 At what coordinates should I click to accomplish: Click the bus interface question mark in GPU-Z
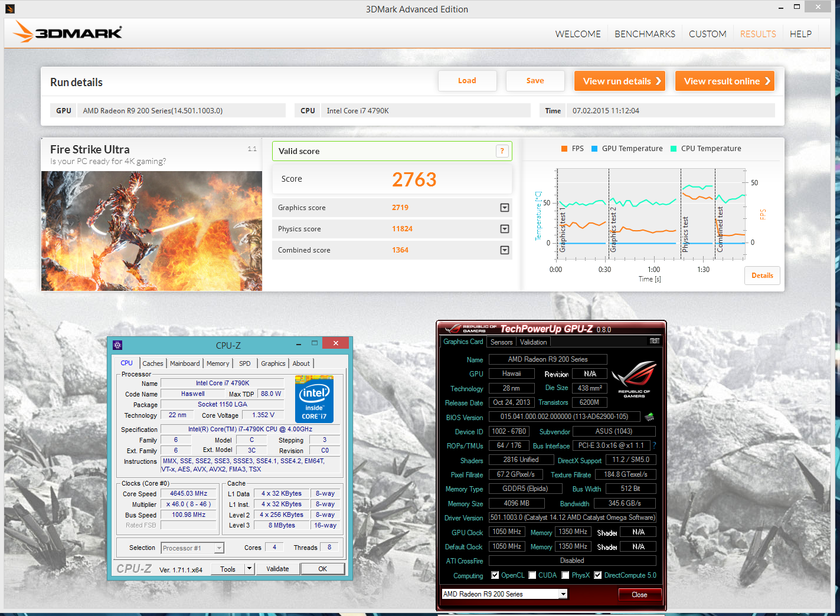(x=654, y=445)
